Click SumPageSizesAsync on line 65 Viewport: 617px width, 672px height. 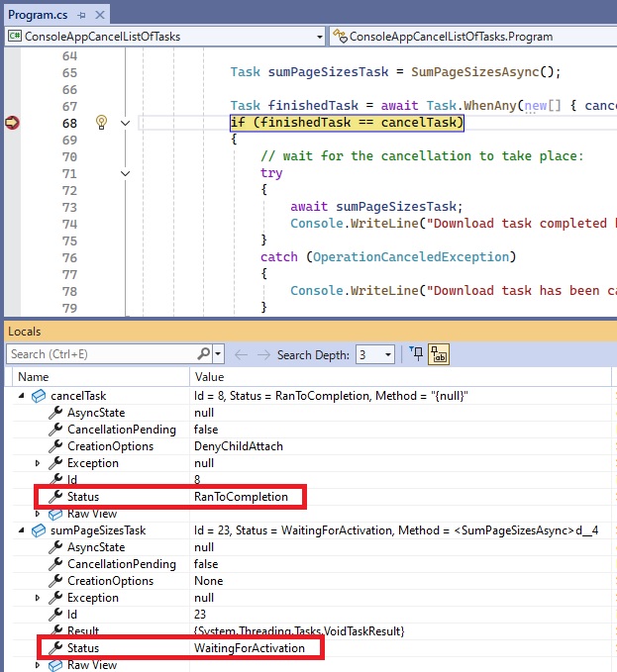pyautogui.click(x=474, y=72)
